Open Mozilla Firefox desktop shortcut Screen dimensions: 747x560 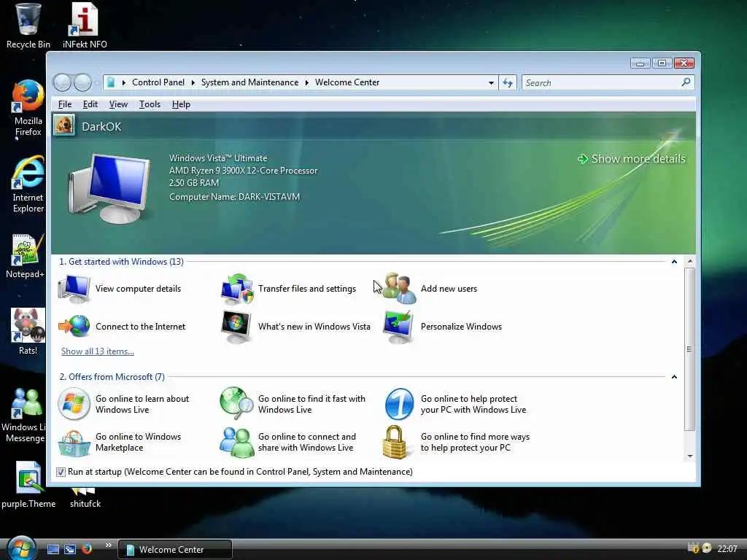pyautogui.click(x=28, y=109)
